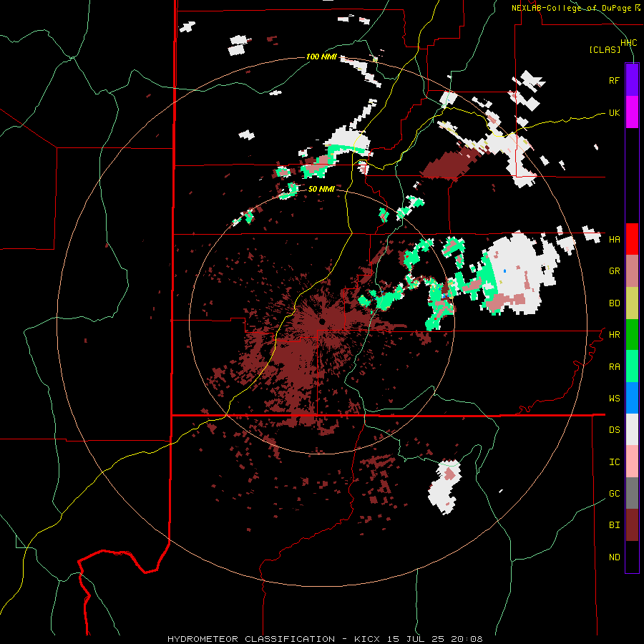
Task: Click the RA legend label
Action: click(614, 367)
